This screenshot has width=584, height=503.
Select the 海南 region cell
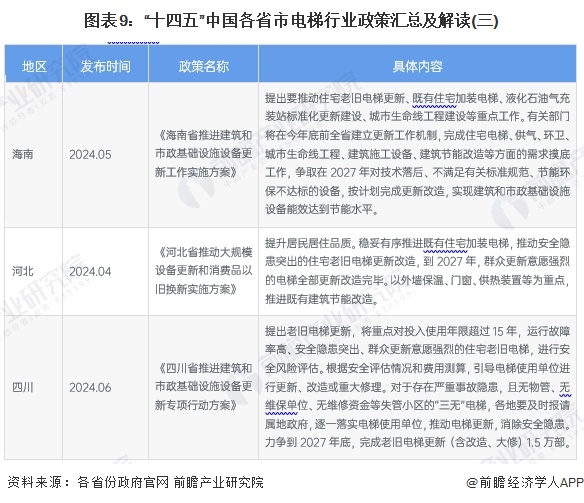(23, 154)
